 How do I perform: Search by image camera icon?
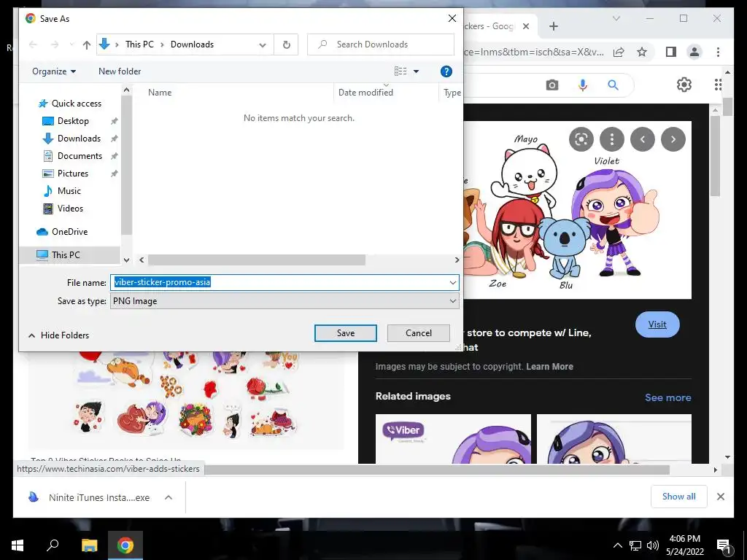click(x=551, y=85)
